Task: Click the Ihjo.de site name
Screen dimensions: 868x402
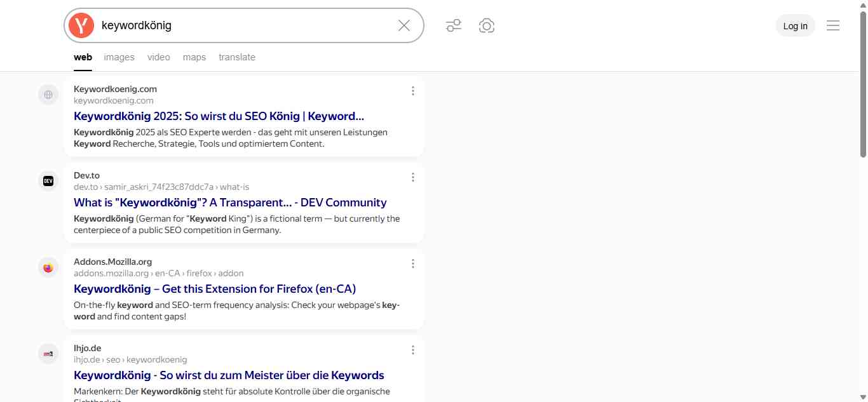Action: coord(87,348)
